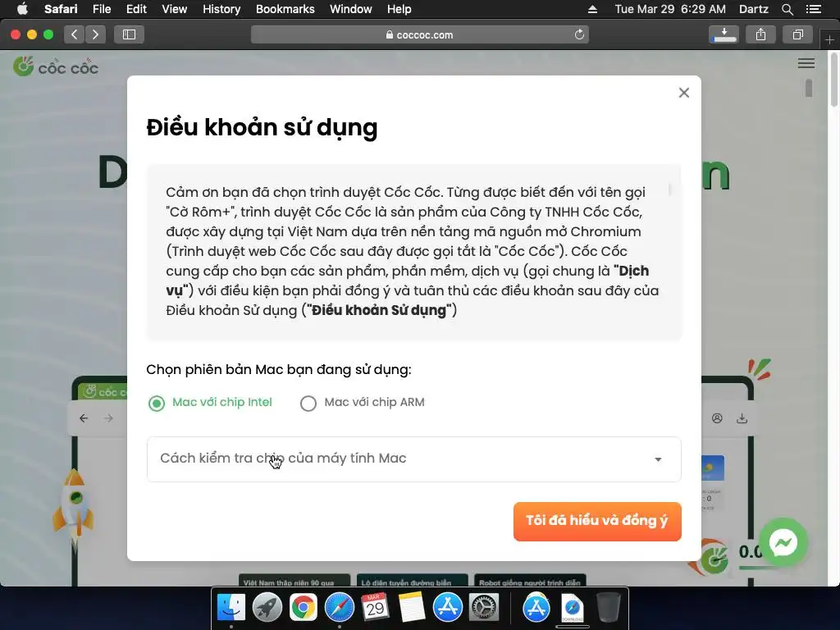Click the Điều khoản sử dụng heading
This screenshot has width=840, height=630.
[262, 128]
